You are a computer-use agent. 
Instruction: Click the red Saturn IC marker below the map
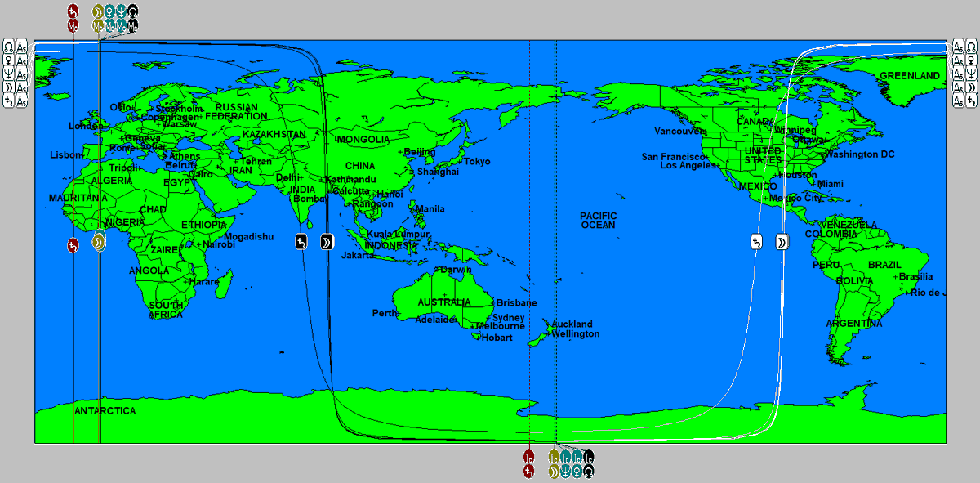pos(529,464)
